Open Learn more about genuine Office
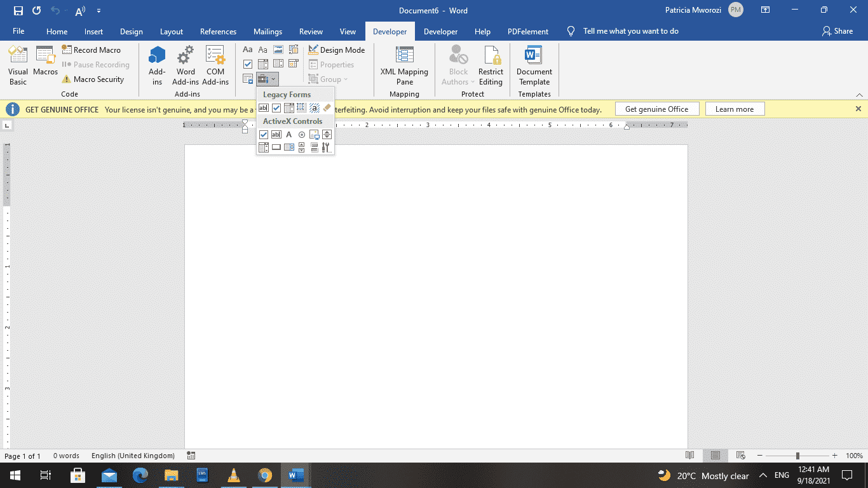The image size is (868, 488). pos(735,109)
